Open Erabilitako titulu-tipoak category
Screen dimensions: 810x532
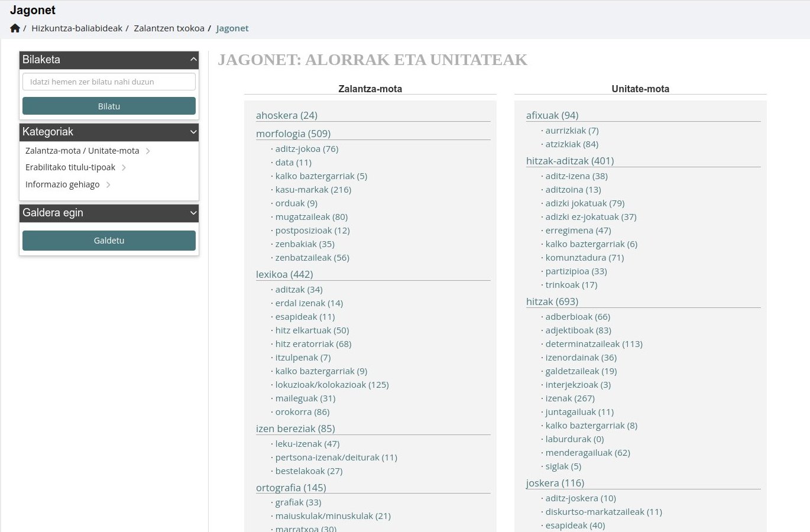[x=70, y=167]
